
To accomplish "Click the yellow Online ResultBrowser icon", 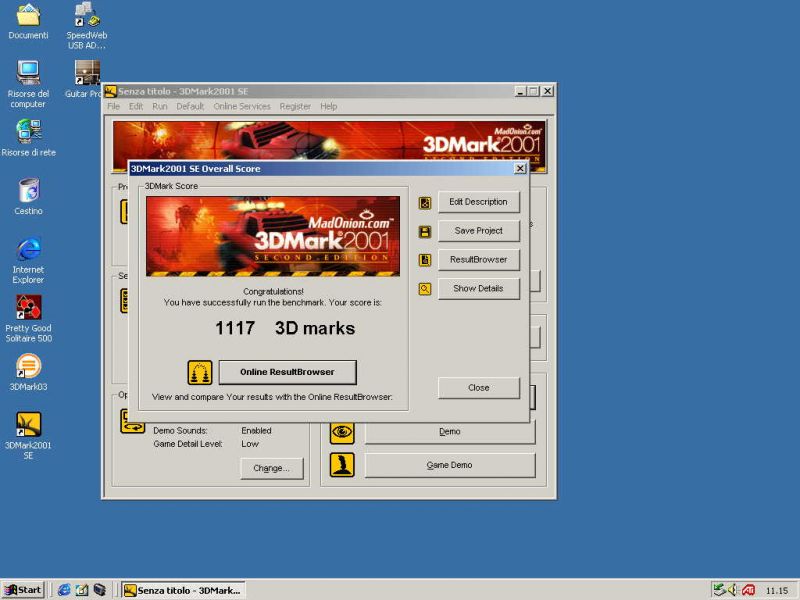I will click(199, 372).
